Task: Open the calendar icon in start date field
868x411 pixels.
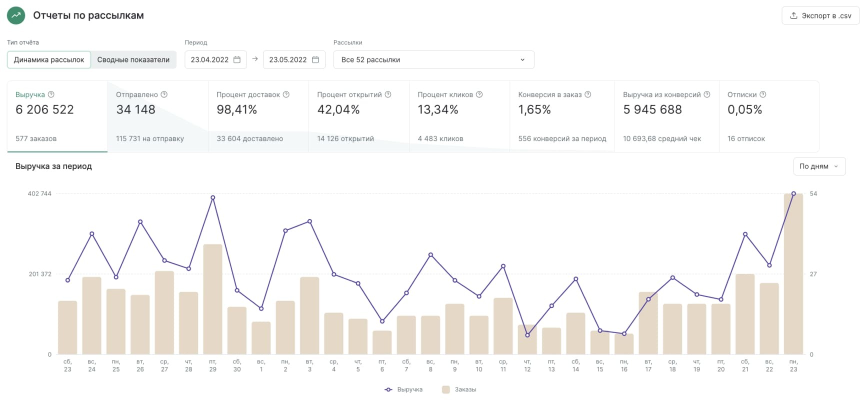Action: 237,59
